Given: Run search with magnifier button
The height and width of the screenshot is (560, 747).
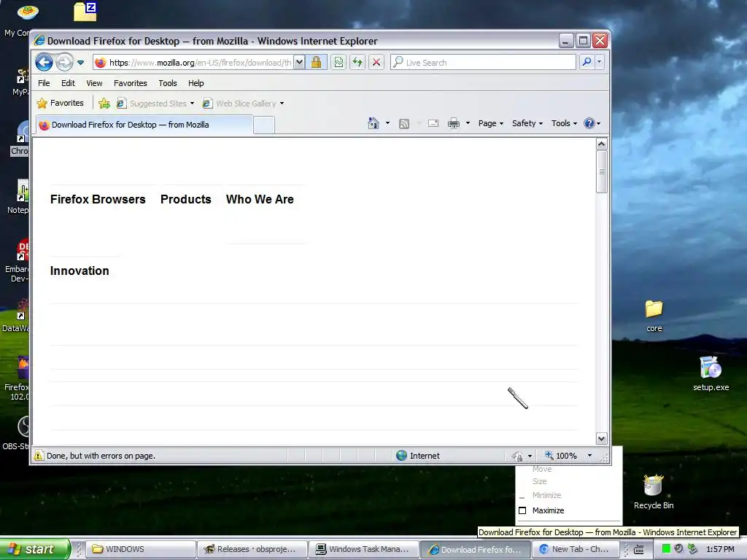Looking at the screenshot, I should (587, 62).
